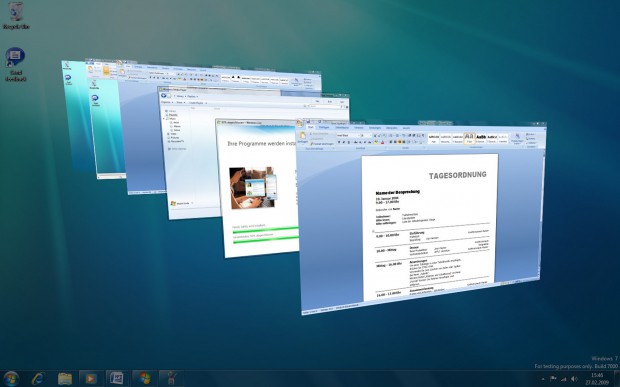
Task: Switch to Einfügen ribbon tab in front Word window
Action: (x=324, y=127)
